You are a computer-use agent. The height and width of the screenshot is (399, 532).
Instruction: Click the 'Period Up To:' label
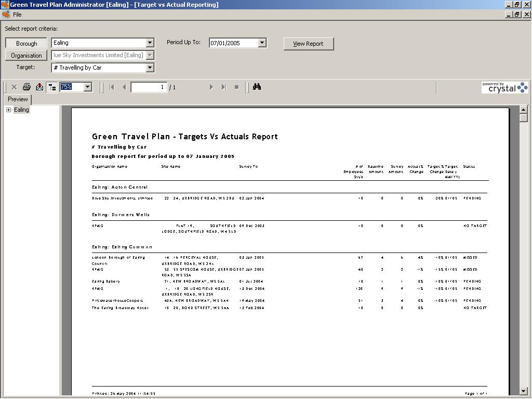pyautogui.click(x=183, y=43)
